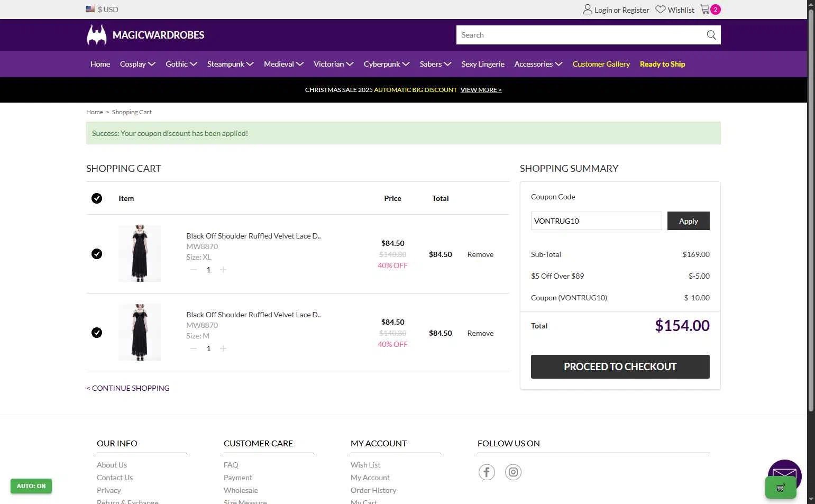Viewport: 815px width, 504px height.
Task: Open the Instagram page icon
Action: 513,472
